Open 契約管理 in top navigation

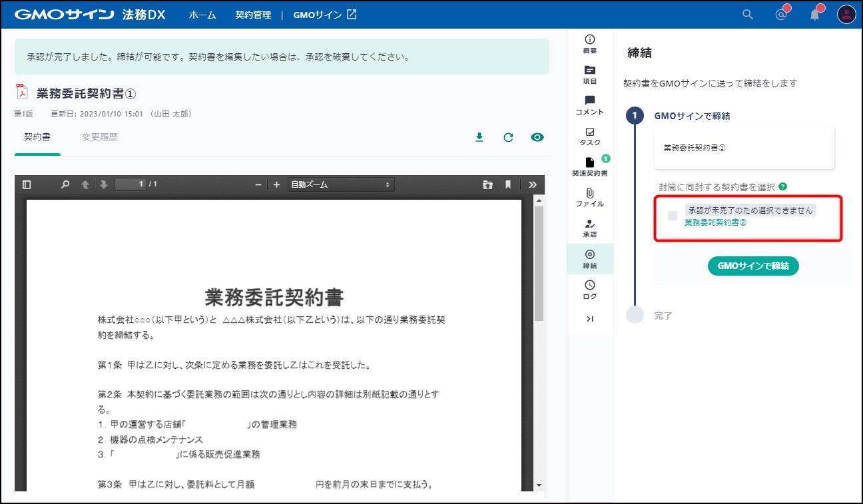coord(253,15)
